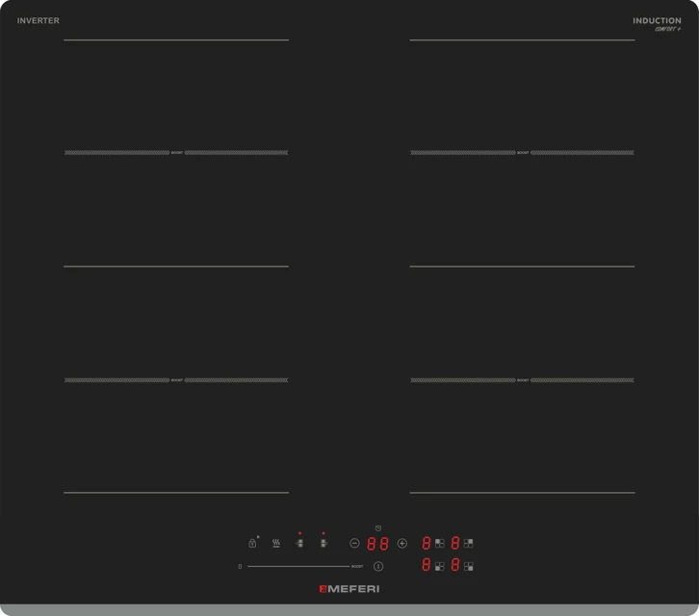Image resolution: width=699 pixels, height=616 pixels.
Task: Set power level on the 0–Boost slider
Action: [x=298, y=567]
